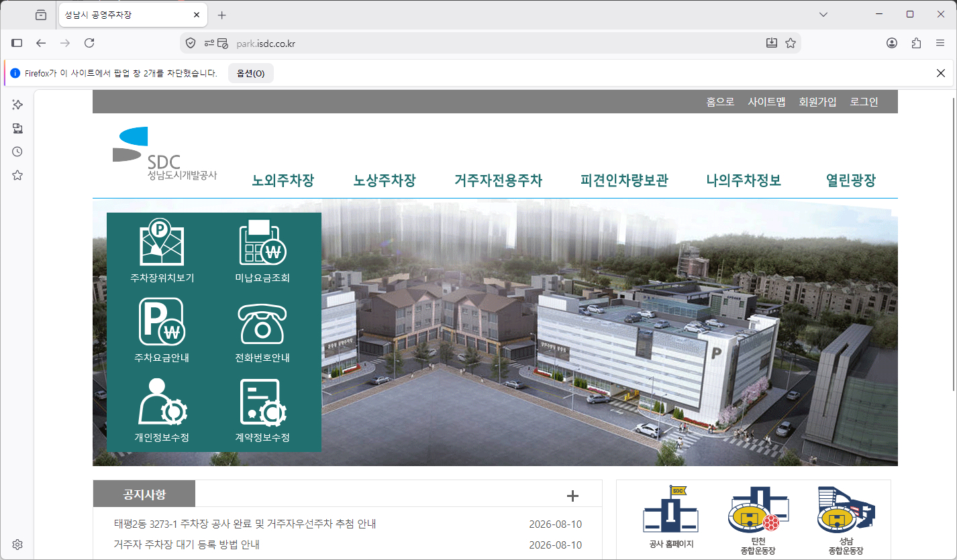This screenshot has height=560, width=957.
Task: Open the 노상주차장 menu
Action: (x=385, y=180)
